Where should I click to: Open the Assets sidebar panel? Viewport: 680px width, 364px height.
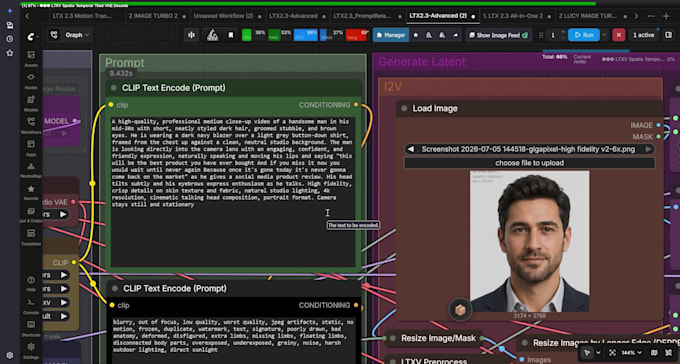pos(31,58)
